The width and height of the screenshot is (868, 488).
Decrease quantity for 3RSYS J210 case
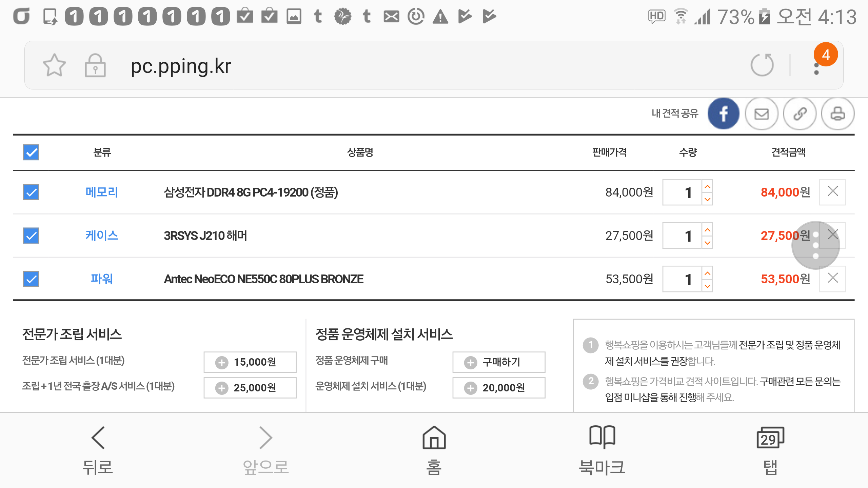coord(707,242)
